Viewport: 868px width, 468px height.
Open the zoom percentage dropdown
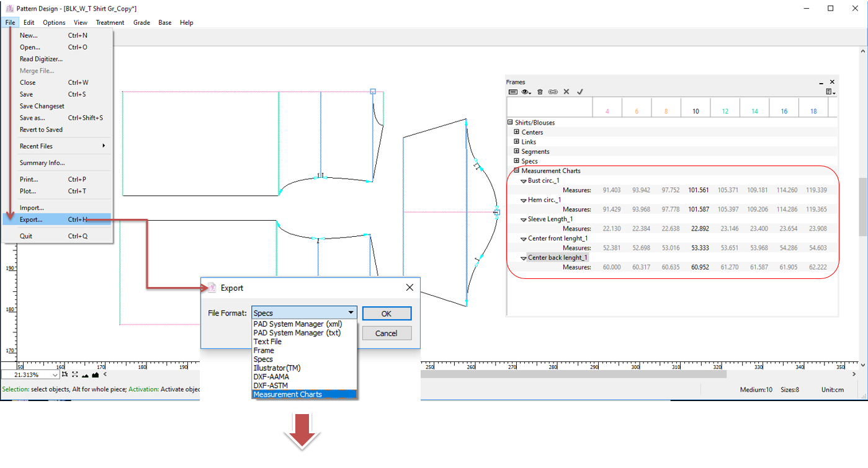[x=55, y=375]
